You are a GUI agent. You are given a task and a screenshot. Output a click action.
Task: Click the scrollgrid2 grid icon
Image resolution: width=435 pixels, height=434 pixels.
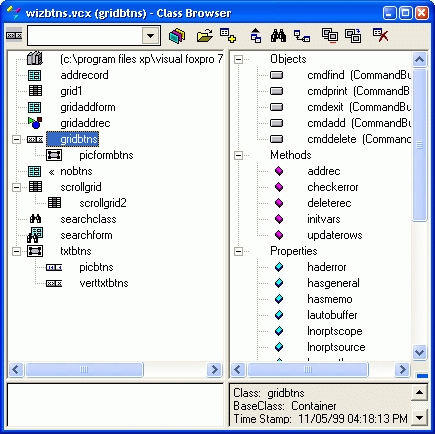pos(54,203)
